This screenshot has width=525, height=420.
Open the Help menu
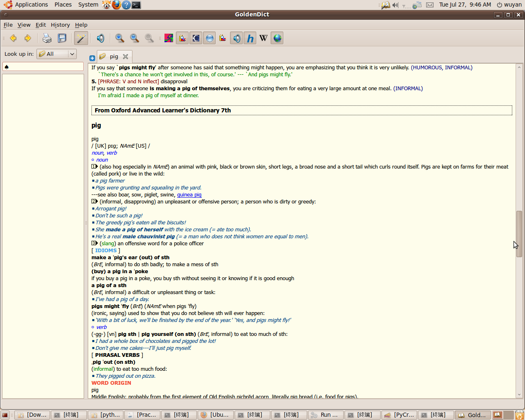(81, 25)
